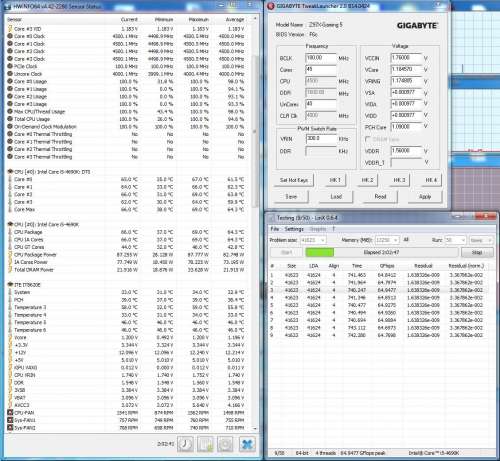
Task: Open the Graphs menu in LinX
Action: tap(318, 229)
